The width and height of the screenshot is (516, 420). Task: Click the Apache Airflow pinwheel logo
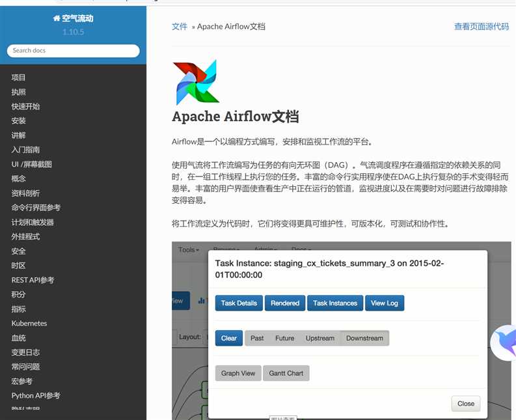[196, 82]
